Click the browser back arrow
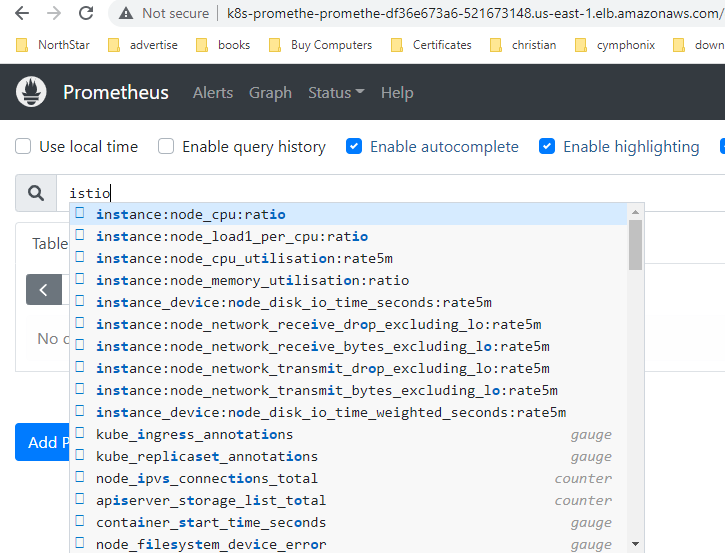Screen dimensions: 725x553 point(22,13)
